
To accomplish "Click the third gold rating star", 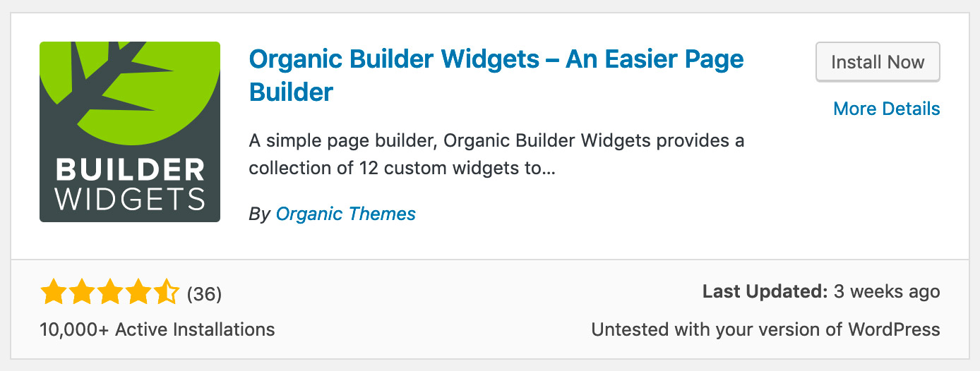I will [x=109, y=293].
